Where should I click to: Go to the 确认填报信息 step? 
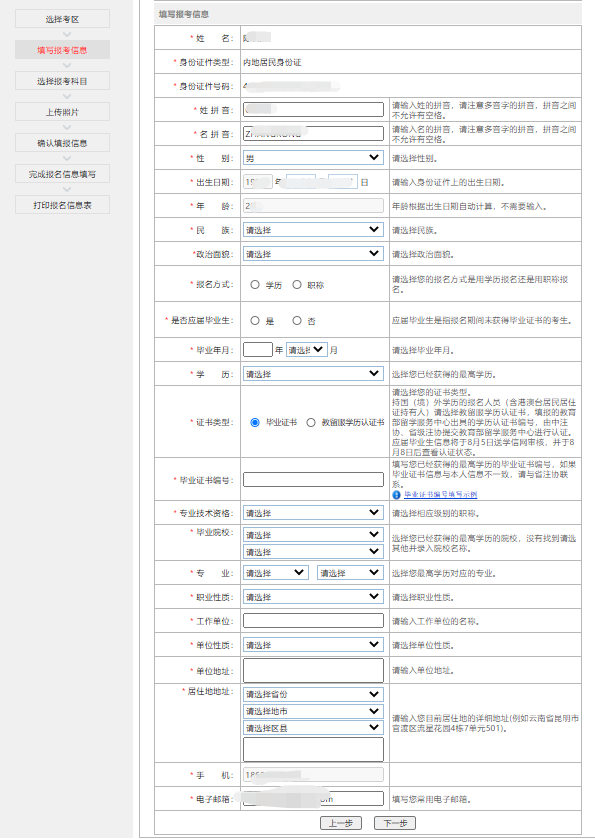[63, 143]
